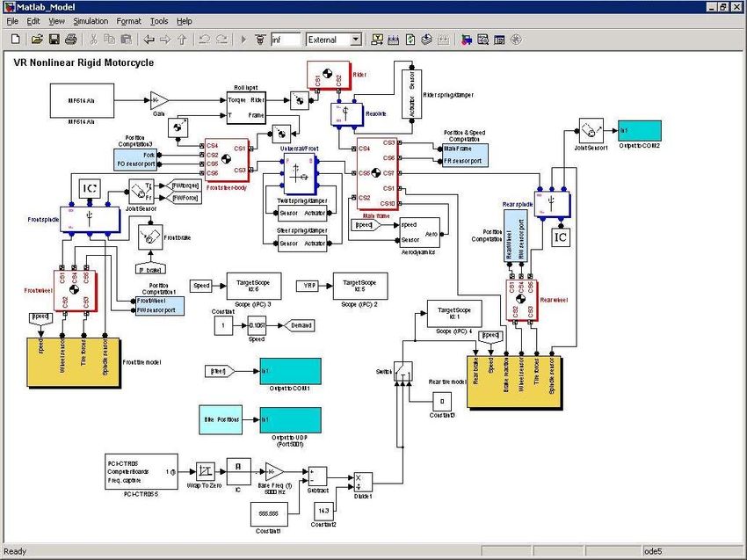Open the View menu
747x560 pixels.
56,21
